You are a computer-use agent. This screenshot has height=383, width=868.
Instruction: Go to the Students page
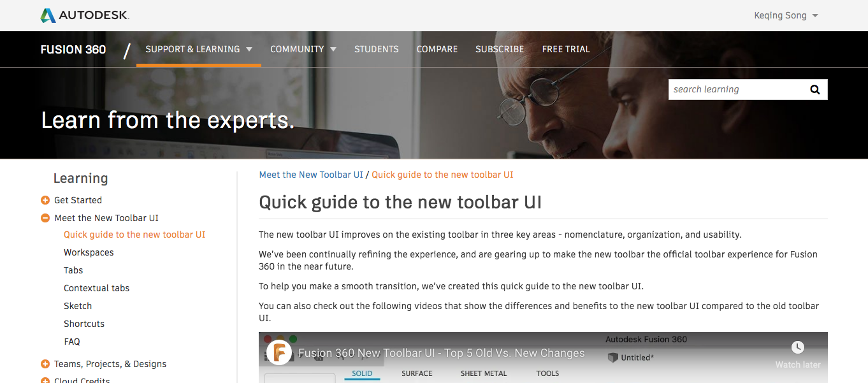pyautogui.click(x=377, y=49)
